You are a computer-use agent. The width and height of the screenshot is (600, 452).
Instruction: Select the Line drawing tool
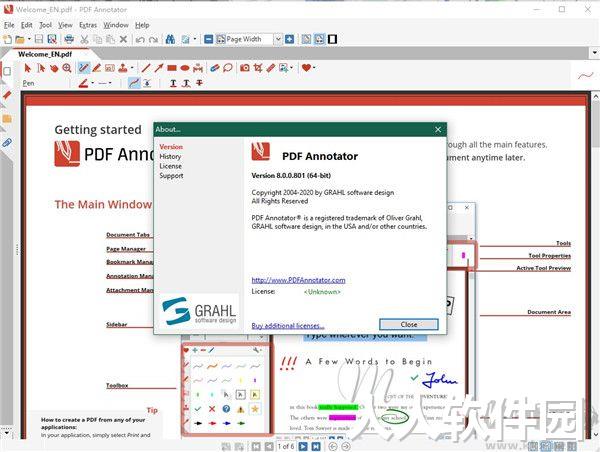coord(146,68)
